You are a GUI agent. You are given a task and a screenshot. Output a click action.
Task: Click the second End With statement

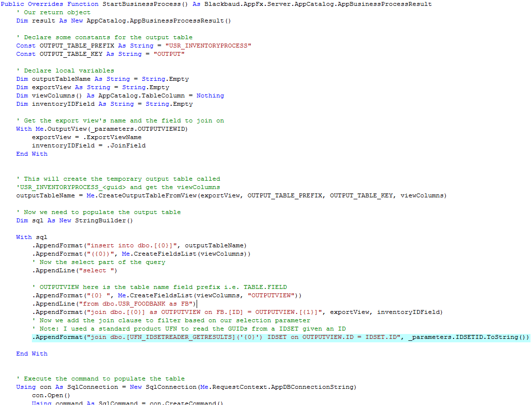pyautogui.click(x=32, y=354)
